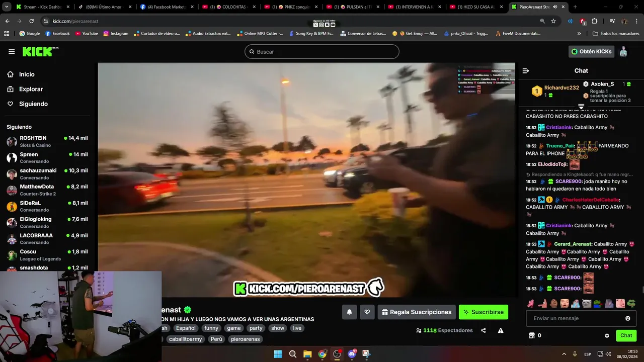Send message with green Chat button
Viewport: 644px width, 362px height.
[x=626, y=335]
